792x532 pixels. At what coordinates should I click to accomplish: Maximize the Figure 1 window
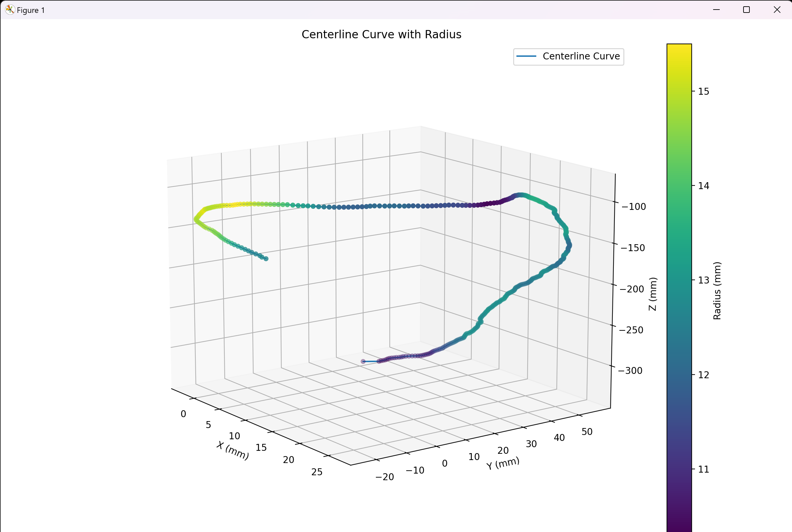[x=746, y=10]
